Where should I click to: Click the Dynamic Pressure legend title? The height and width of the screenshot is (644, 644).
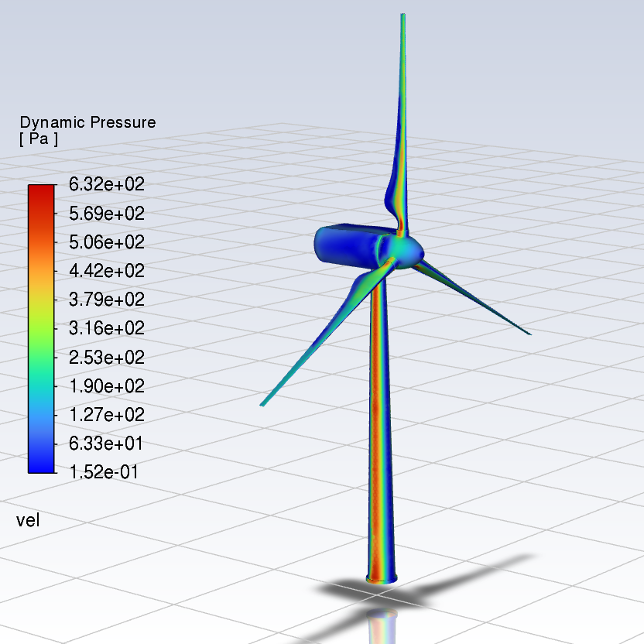[88, 122]
